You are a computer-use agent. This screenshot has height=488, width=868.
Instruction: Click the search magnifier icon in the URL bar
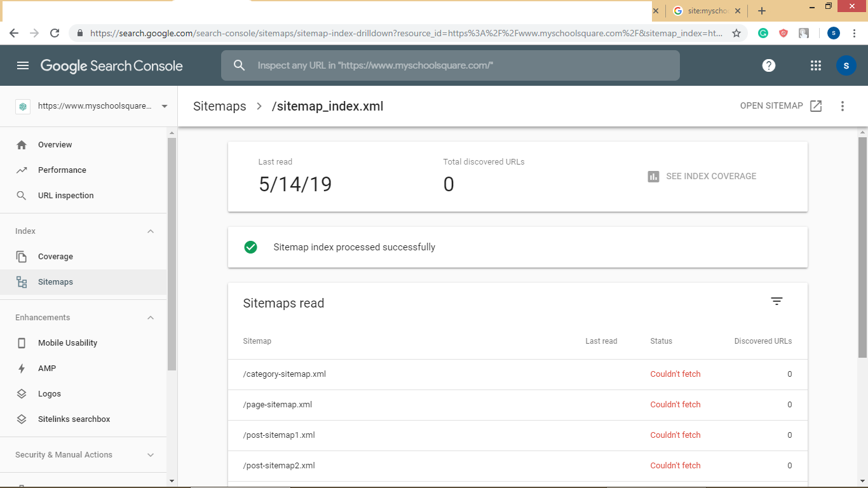click(x=239, y=65)
